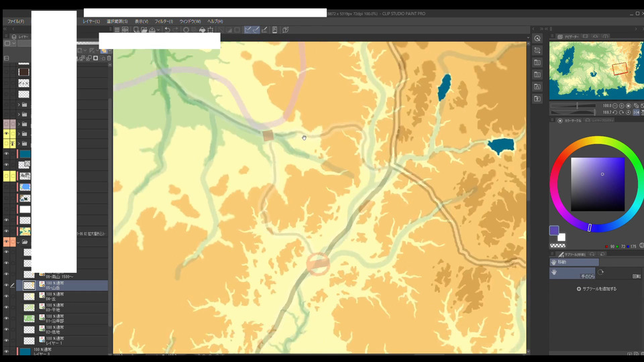Click the white sub color swatch

(561, 237)
